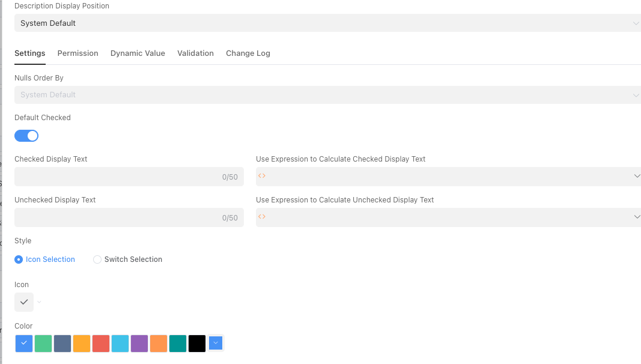Screen dimensions: 641x364
Task: Select the purple color swatch
Action: 139,344
